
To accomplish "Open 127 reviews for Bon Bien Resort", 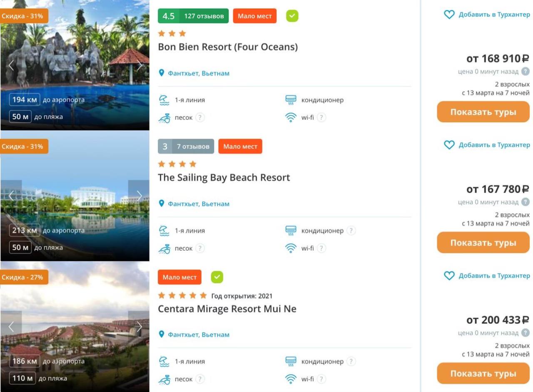I will coord(204,16).
